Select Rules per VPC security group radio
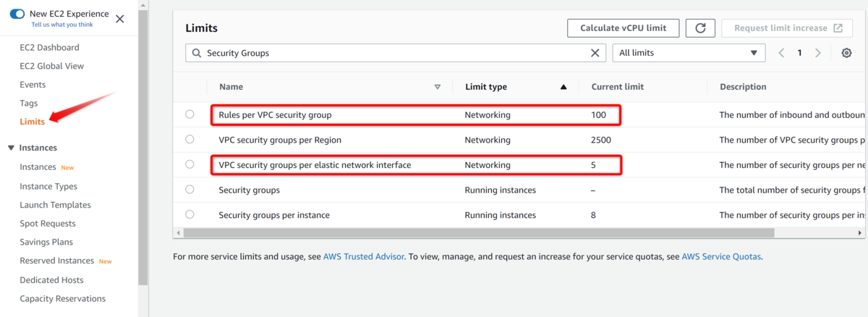This screenshot has height=317, width=868. tap(190, 114)
